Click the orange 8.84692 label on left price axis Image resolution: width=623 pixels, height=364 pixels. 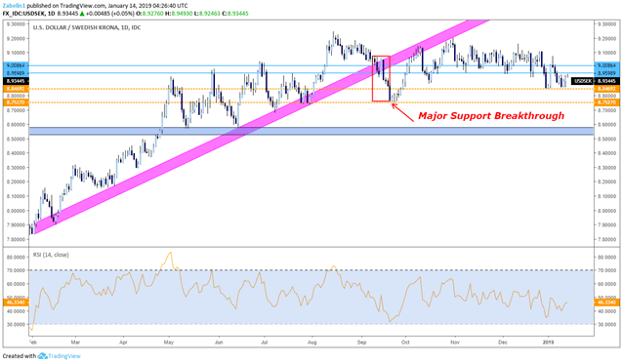(x=16, y=89)
